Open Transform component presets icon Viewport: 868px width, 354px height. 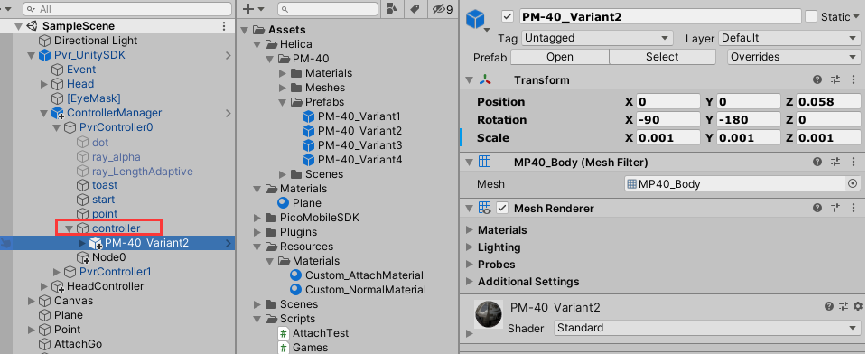pyautogui.click(x=835, y=79)
